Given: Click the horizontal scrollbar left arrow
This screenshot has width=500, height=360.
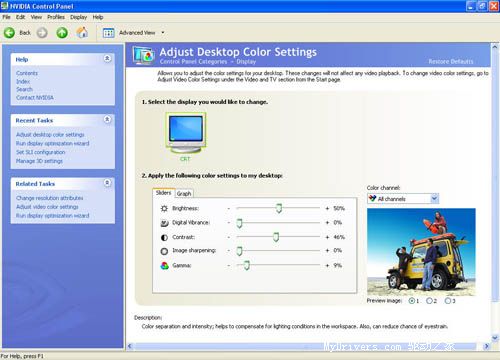Looking at the screenshot, I should [x=130, y=346].
